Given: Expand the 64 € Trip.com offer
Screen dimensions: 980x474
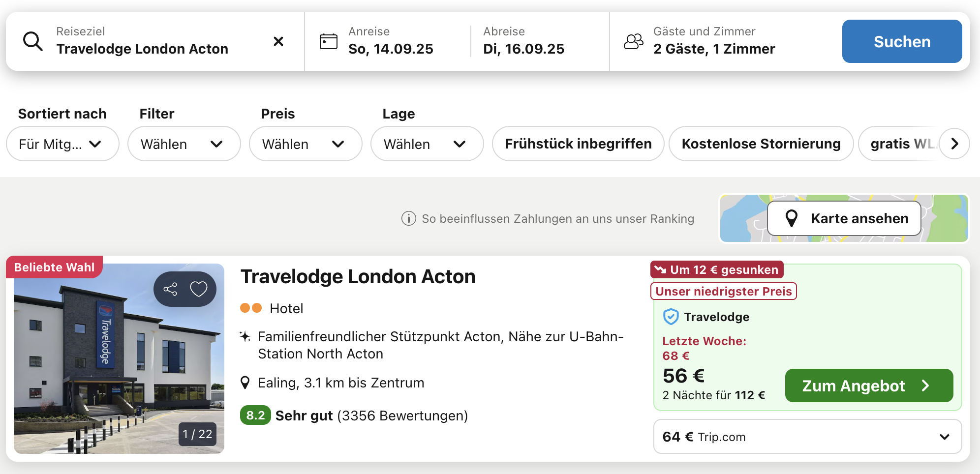Looking at the screenshot, I should pyautogui.click(x=807, y=437).
